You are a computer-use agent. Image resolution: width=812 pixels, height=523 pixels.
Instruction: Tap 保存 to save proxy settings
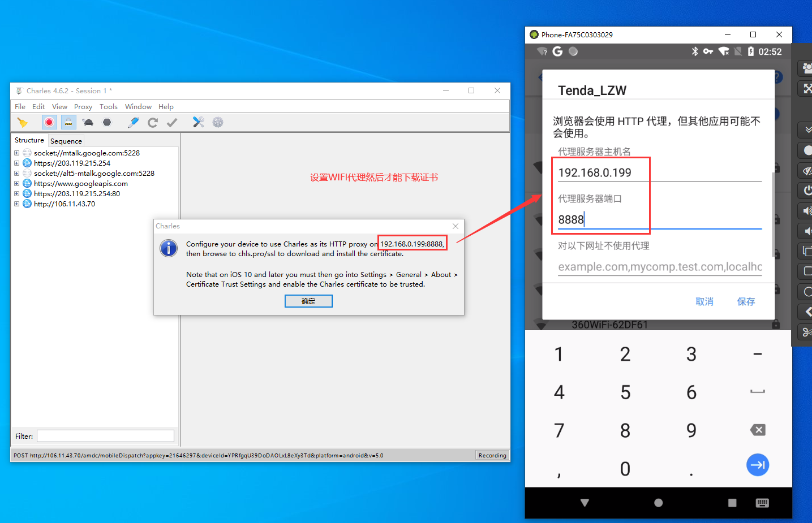click(746, 302)
